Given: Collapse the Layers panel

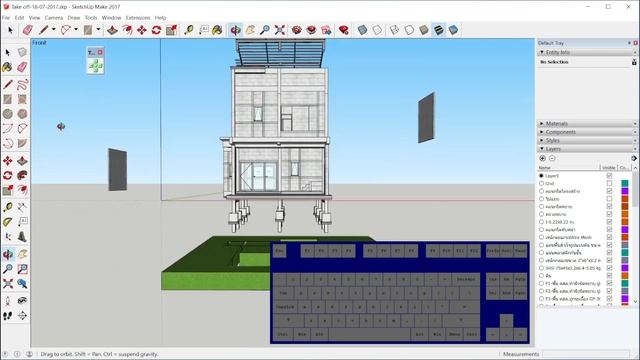Looking at the screenshot, I should point(542,149).
